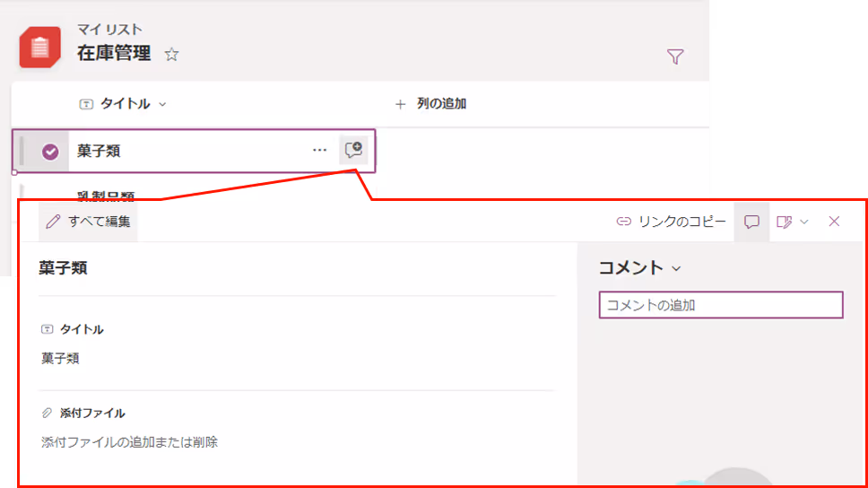868x488 pixels.
Task: Deselect the 菓子類 row checkmark
Action: click(x=50, y=152)
